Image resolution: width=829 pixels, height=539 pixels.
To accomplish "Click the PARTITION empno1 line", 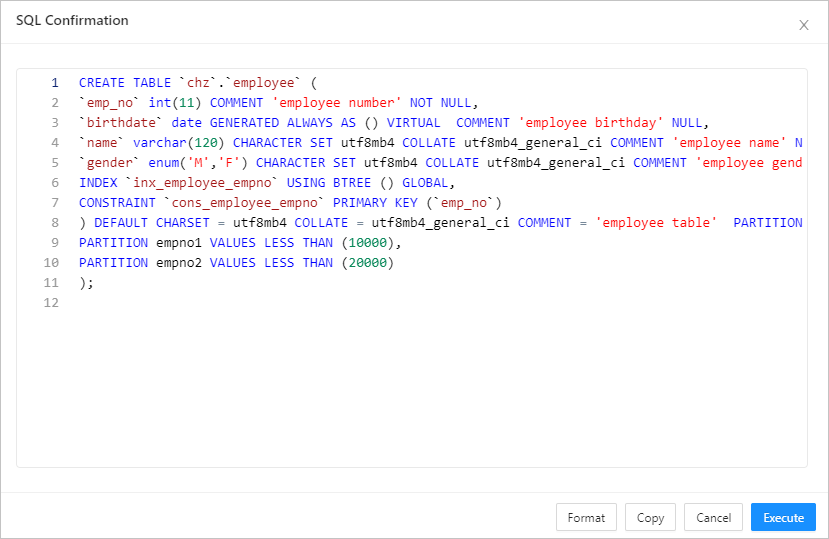I will tap(240, 243).
